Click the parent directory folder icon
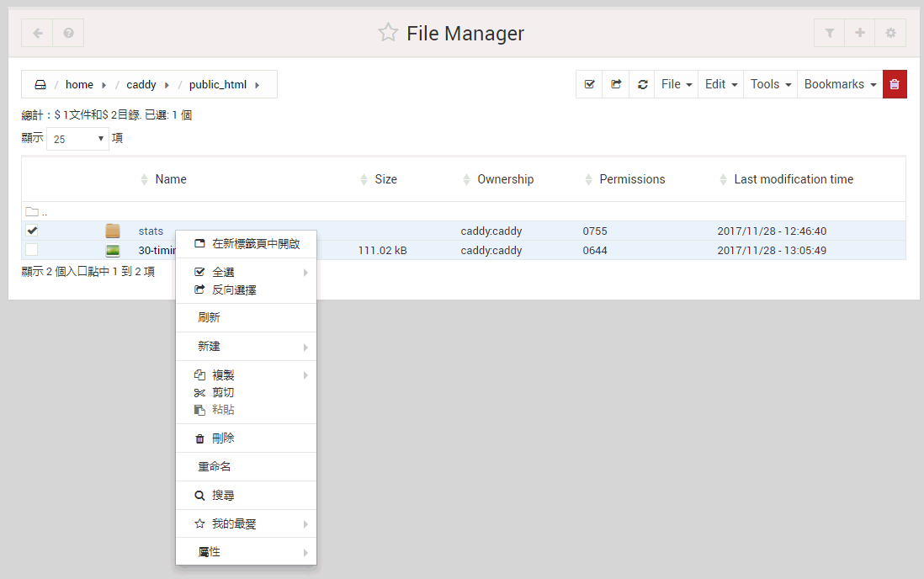This screenshot has height=579, width=924. pos(32,212)
